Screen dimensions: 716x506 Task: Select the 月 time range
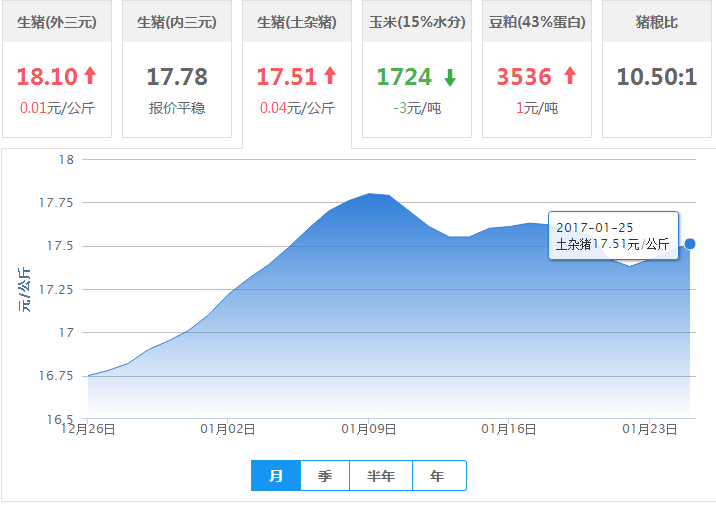click(x=276, y=476)
